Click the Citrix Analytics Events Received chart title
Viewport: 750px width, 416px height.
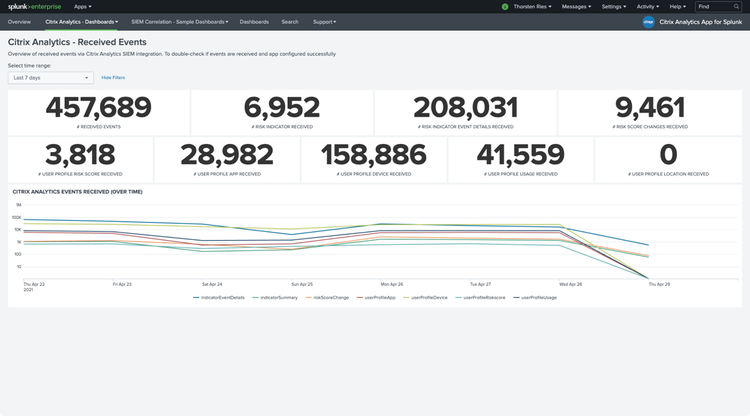click(x=77, y=192)
